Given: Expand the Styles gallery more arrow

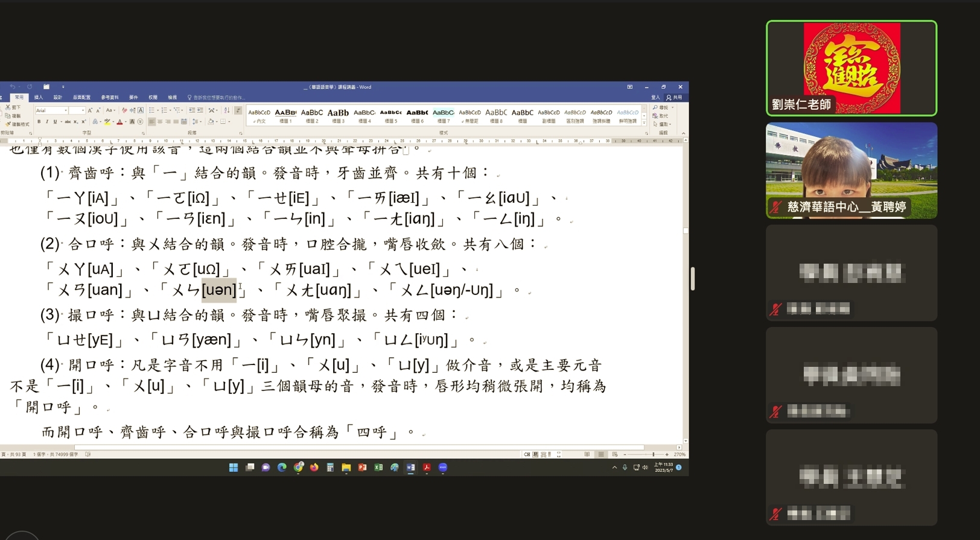Looking at the screenshot, I should pyautogui.click(x=644, y=122).
